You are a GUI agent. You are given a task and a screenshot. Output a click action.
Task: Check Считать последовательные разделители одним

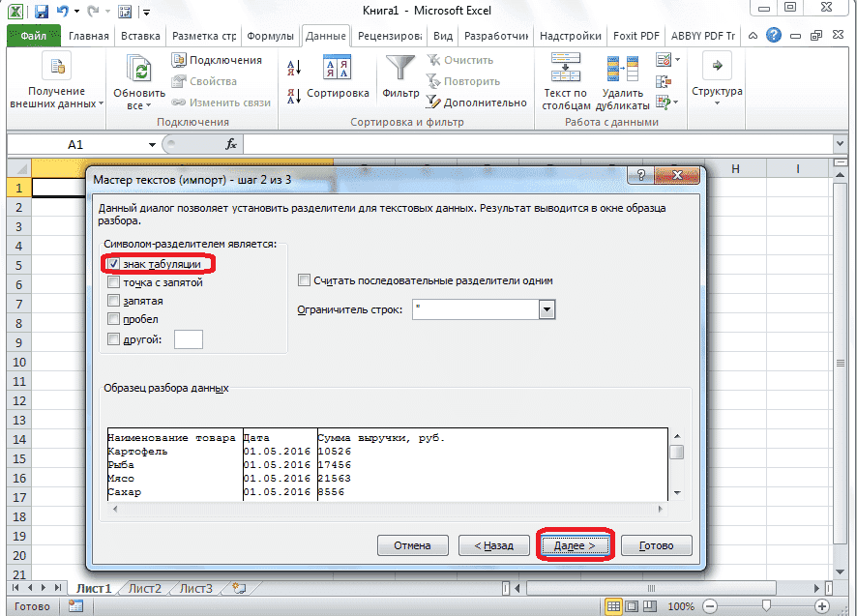click(x=304, y=279)
